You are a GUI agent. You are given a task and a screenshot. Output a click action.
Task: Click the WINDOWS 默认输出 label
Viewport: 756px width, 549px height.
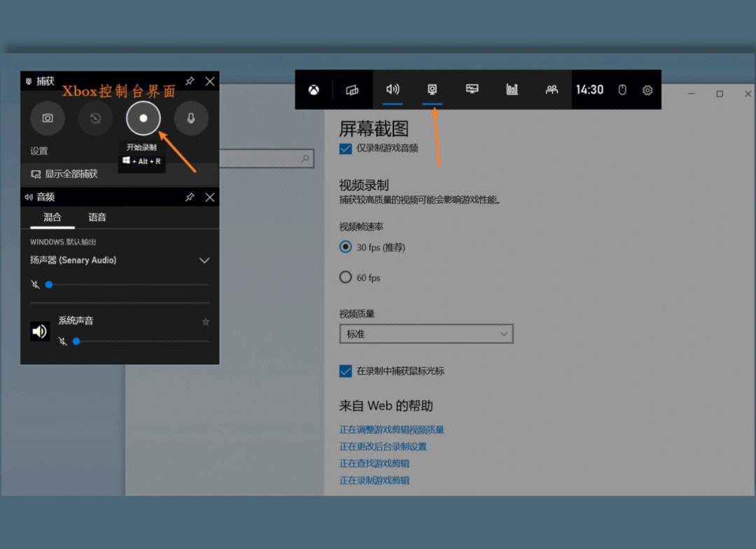tap(63, 242)
